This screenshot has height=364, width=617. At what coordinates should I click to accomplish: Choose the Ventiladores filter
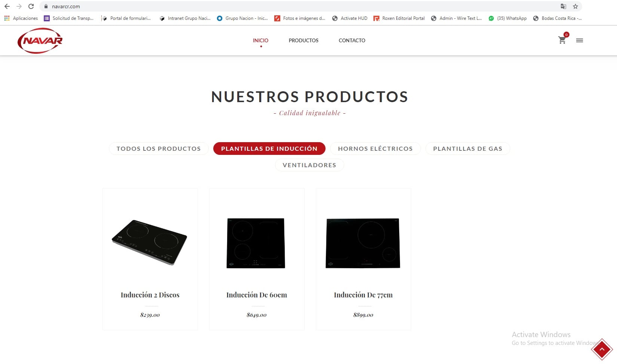[309, 165]
